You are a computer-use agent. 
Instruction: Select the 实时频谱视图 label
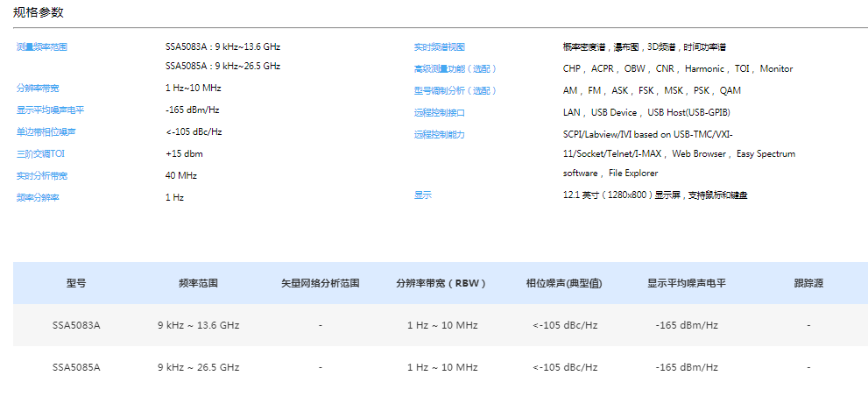(x=440, y=47)
